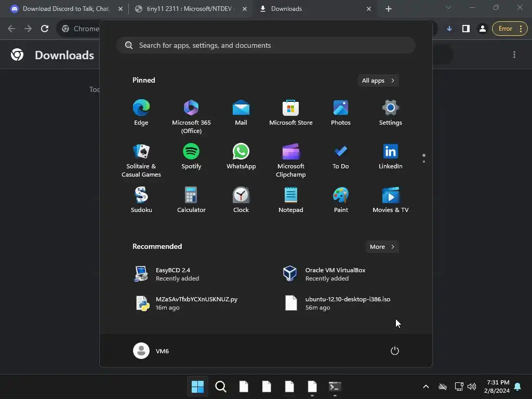Launch WhatsApp

pyautogui.click(x=241, y=157)
